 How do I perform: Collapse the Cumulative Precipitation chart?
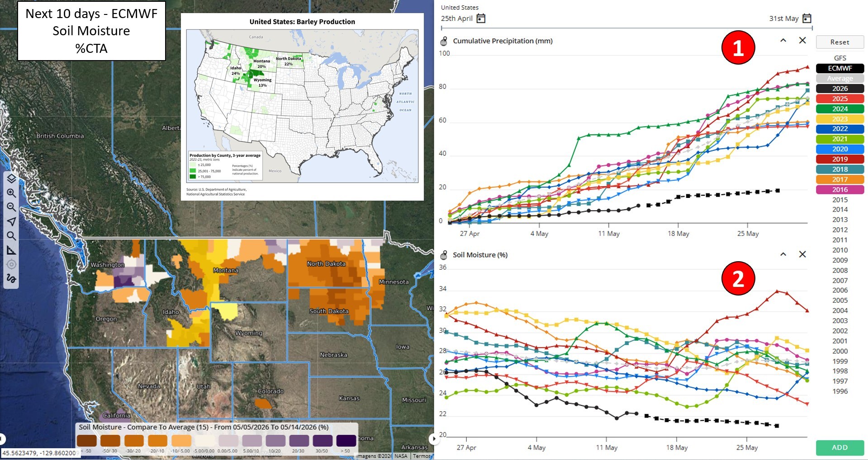tap(783, 40)
